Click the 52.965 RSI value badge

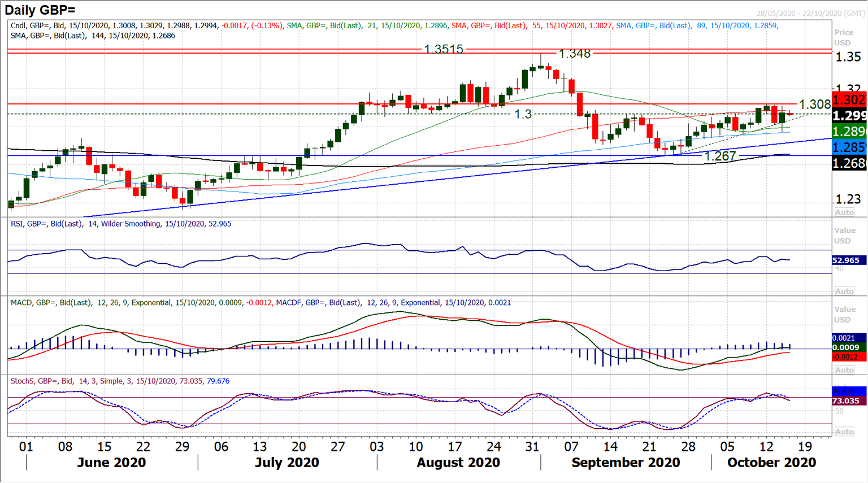click(847, 260)
